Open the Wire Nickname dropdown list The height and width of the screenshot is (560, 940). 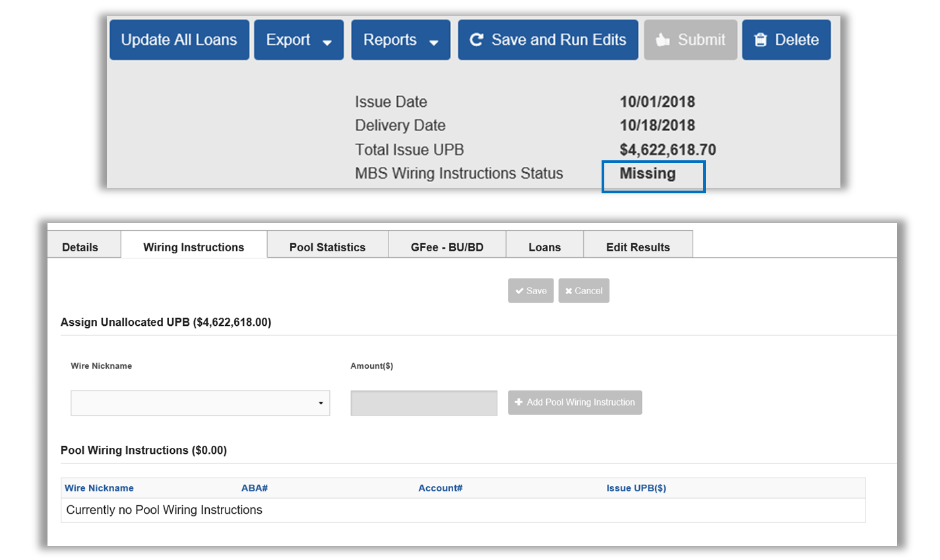pyautogui.click(x=201, y=403)
